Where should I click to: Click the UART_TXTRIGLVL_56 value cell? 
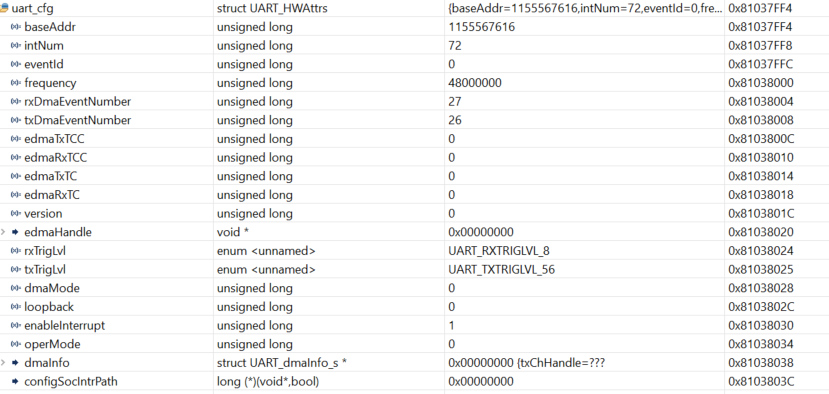click(x=584, y=270)
